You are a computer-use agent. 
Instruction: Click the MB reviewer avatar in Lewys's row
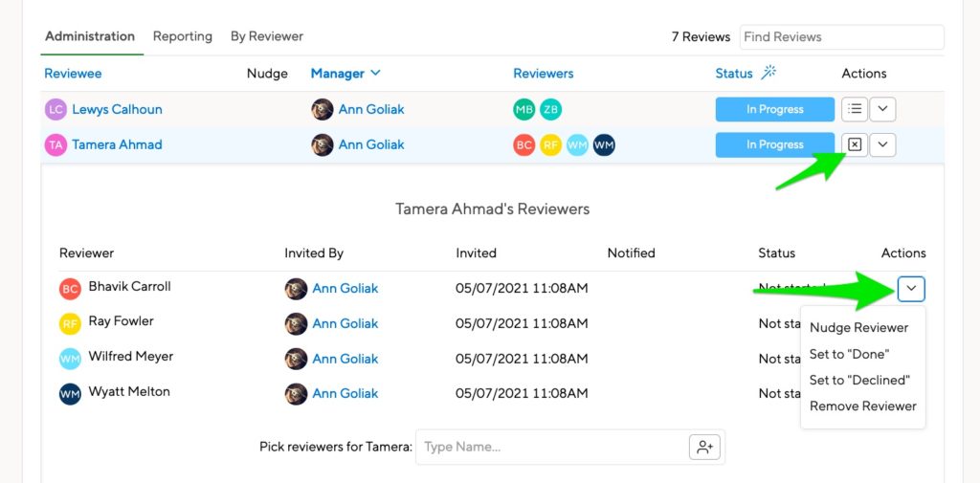click(523, 110)
